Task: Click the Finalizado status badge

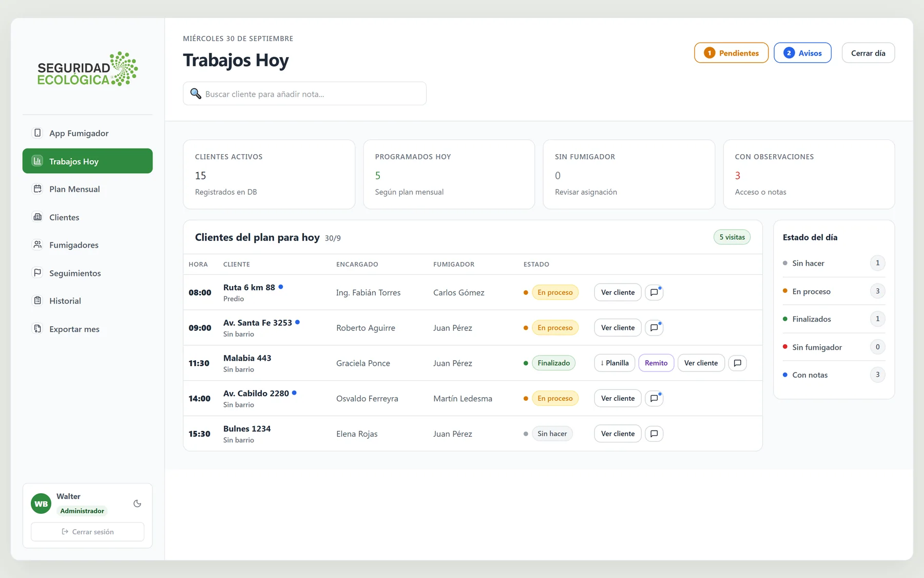Action: pyautogui.click(x=553, y=363)
